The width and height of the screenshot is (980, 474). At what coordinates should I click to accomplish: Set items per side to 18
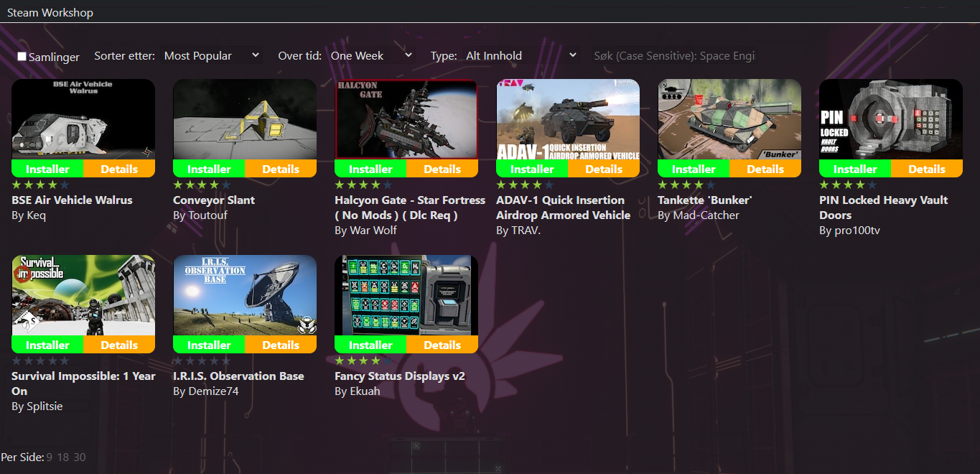coord(63,457)
